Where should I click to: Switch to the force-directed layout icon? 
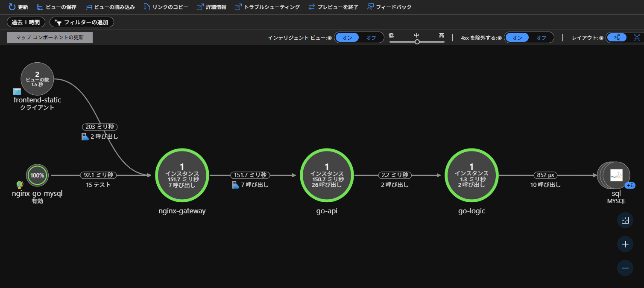point(637,38)
